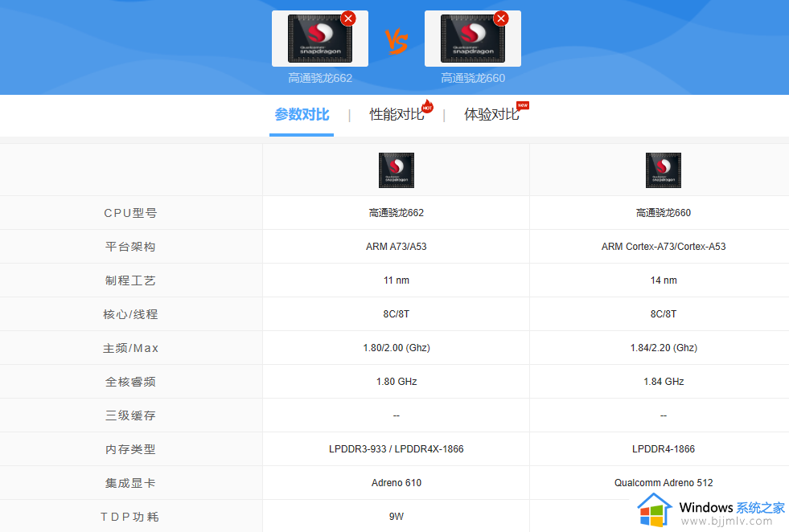Click the Snapdragon 662 chip image in header
The height and width of the screenshot is (532, 789).
click(x=320, y=39)
